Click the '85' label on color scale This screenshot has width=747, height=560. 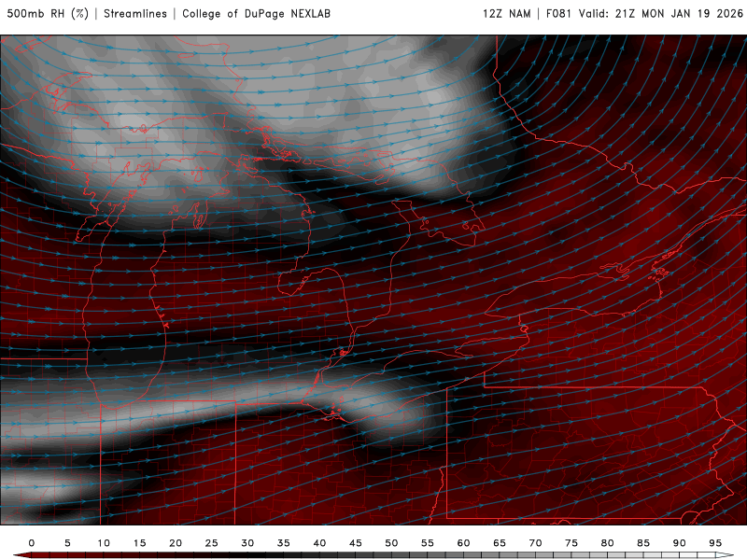tap(643, 543)
